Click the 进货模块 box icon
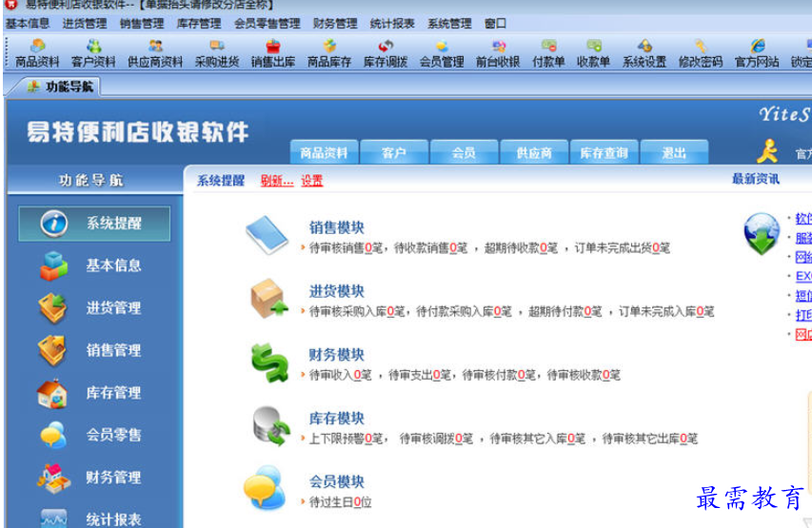812x528 pixels. click(x=268, y=299)
